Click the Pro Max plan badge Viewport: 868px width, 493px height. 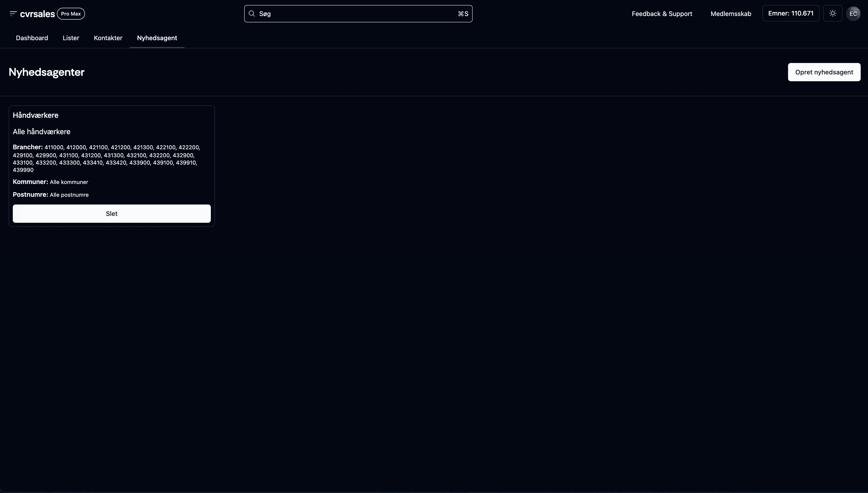[x=71, y=14]
